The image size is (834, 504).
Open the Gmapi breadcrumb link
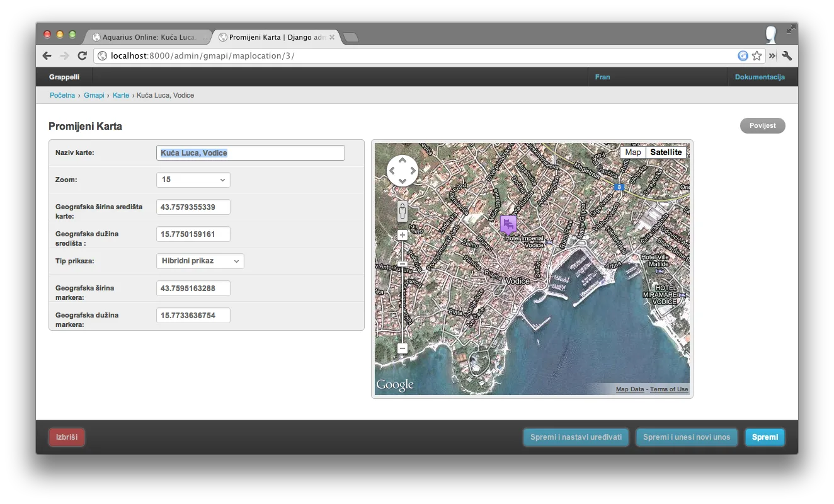tap(94, 96)
